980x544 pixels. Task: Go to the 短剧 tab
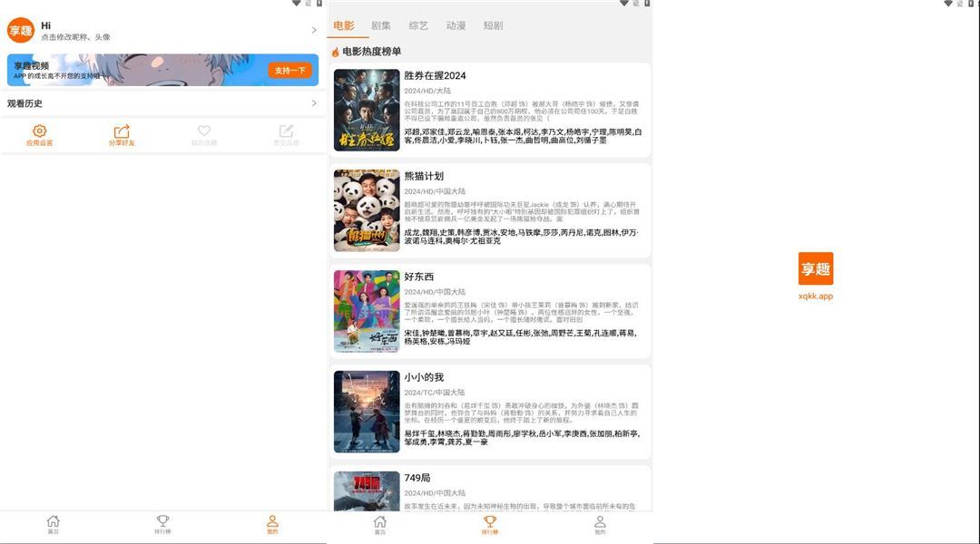[493, 25]
